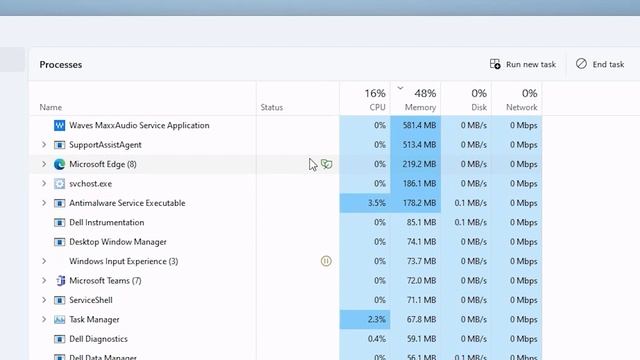Click the 74.1 MB memory value
640x360 pixels.
421,242
